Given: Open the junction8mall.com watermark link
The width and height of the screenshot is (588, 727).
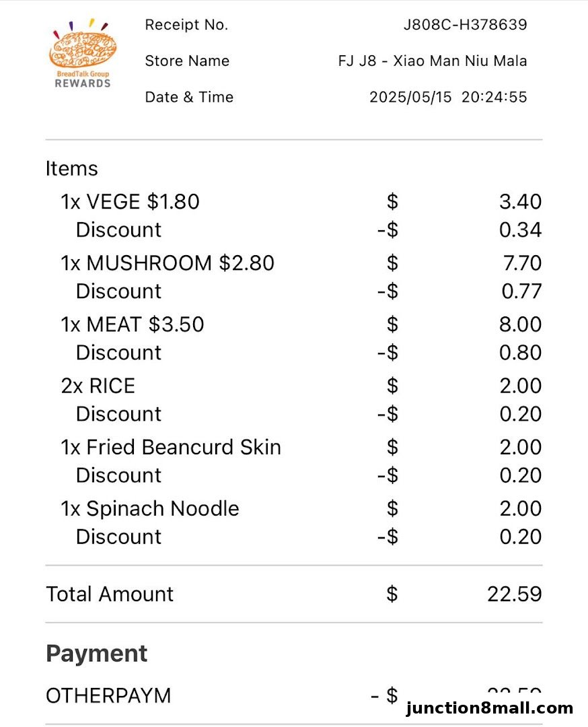Looking at the screenshot, I should tap(489, 708).
